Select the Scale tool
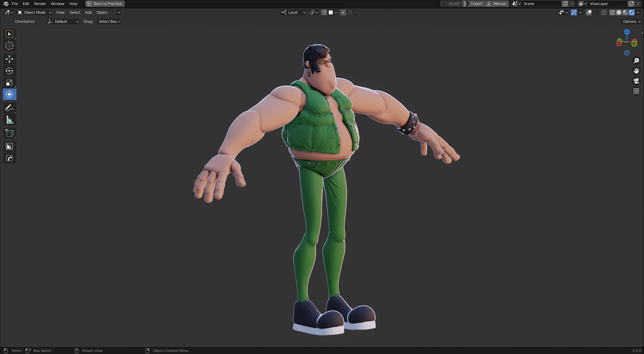Screen dimensions: 644x354 click(9, 83)
